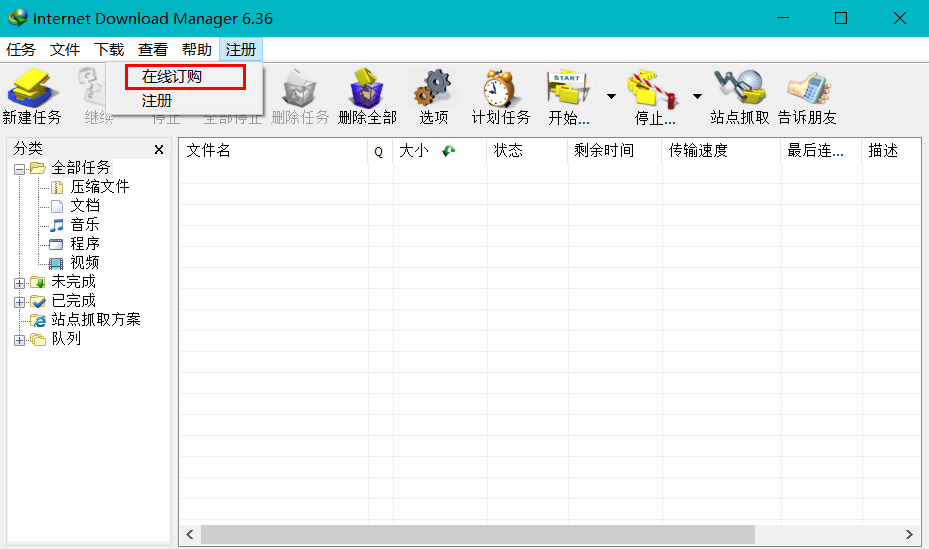Image resolution: width=929 pixels, height=549 pixels.
Task: Click the 告诉朋友 icon
Action: click(x=808, y=89)
